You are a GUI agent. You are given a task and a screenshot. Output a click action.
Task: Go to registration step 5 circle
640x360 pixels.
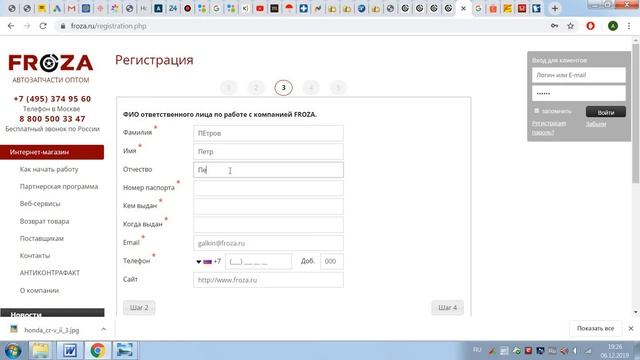coord(338,87)
